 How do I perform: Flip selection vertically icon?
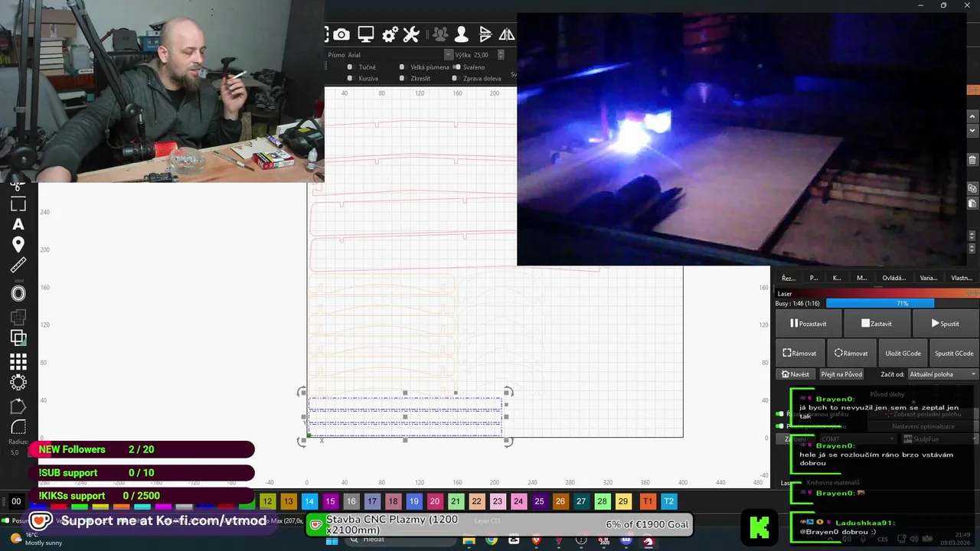(x=485, y=34)
